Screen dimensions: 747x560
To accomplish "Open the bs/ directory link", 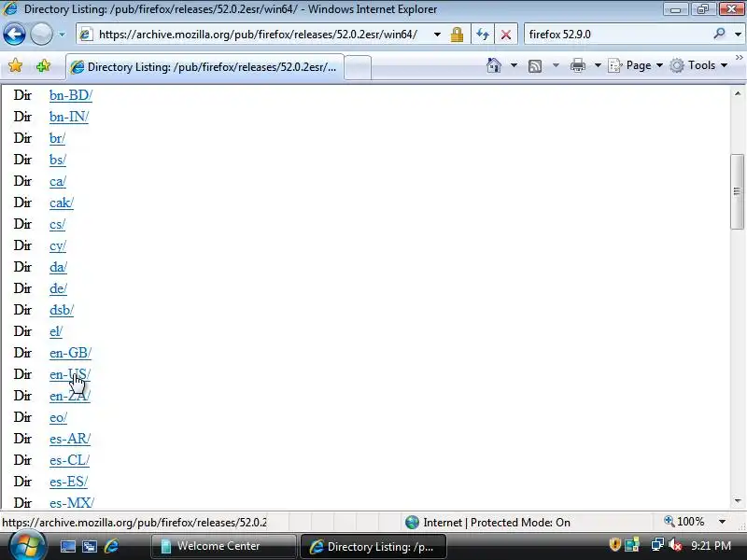I will pos(57,160).
